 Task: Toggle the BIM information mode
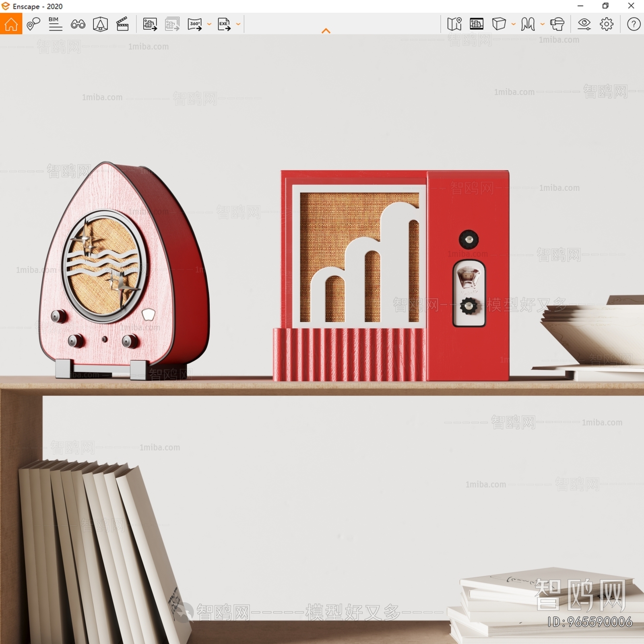(x=55, y=24)
